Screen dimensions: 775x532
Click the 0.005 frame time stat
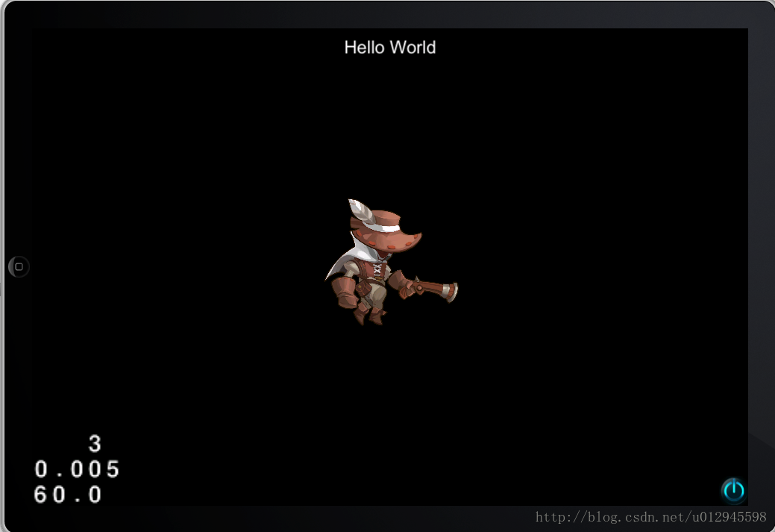(x=77, y=469)
